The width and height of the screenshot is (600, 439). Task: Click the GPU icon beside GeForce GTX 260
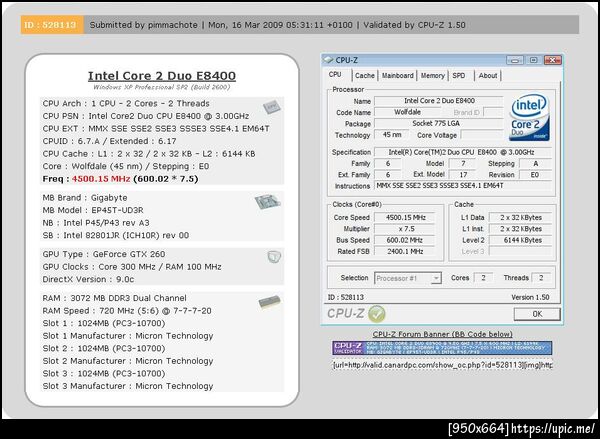274,256
